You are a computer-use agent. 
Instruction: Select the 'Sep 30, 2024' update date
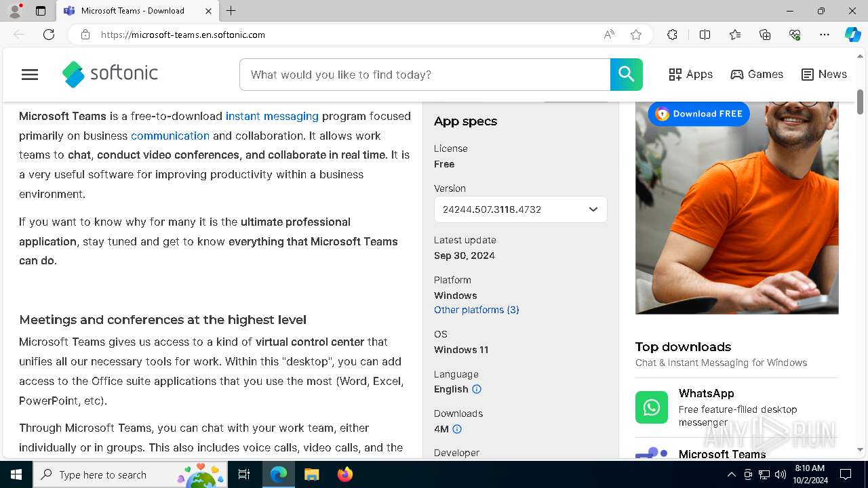click(x=465, y=256)
